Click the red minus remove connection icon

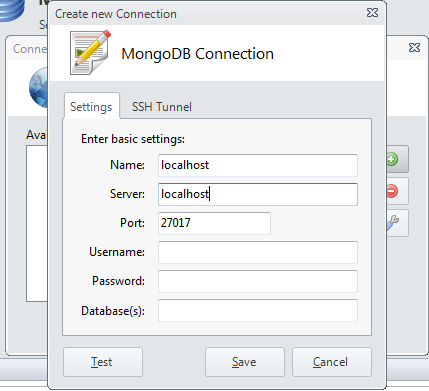tap(392, 191)
